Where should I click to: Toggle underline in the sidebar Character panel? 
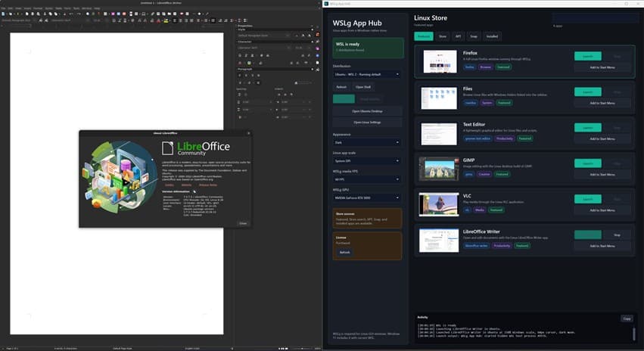coord(252,56)
